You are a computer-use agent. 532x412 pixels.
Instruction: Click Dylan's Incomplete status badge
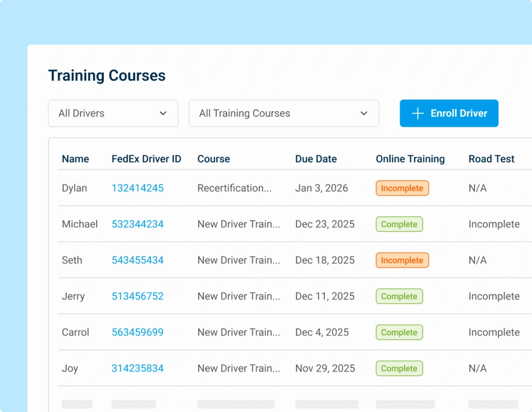click(x=402, y=188)
